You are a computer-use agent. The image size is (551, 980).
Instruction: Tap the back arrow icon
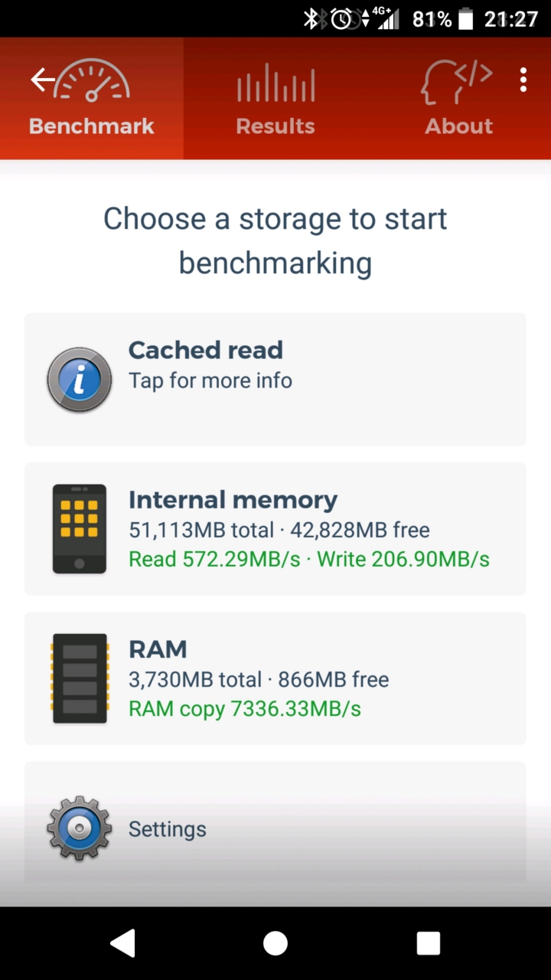pos(41,80)
